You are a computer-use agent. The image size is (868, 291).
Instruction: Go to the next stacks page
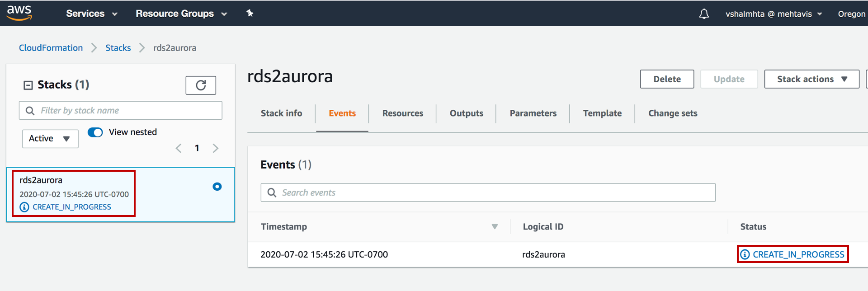click(216, 148)
